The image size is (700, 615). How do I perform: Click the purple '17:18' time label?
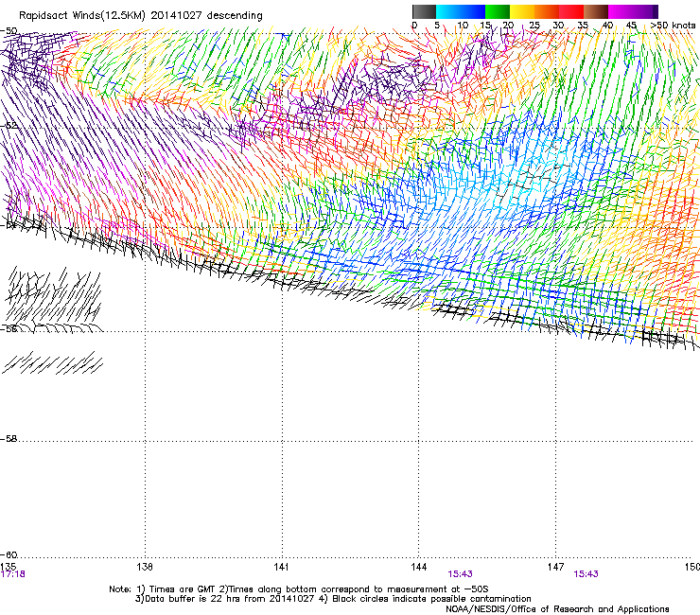pyautogui.click(x=13, y=574)
